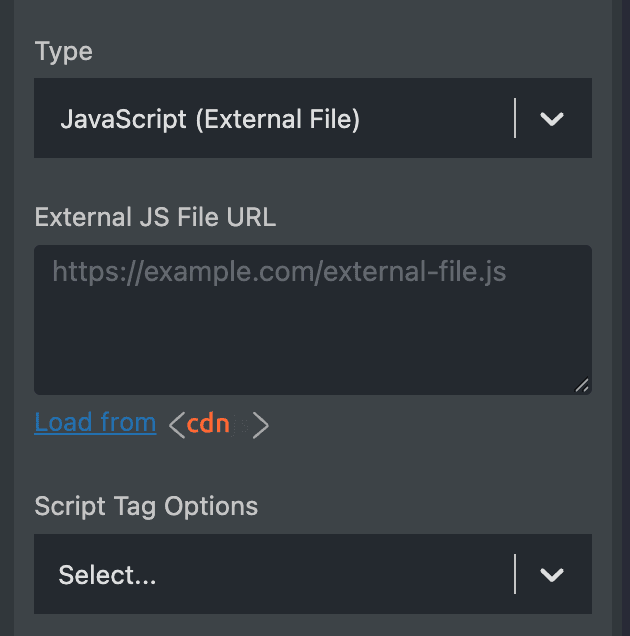Click the orange cdn logo text
Screen dimensions: 630x636
pyautogui.click(x=208, y=423)
